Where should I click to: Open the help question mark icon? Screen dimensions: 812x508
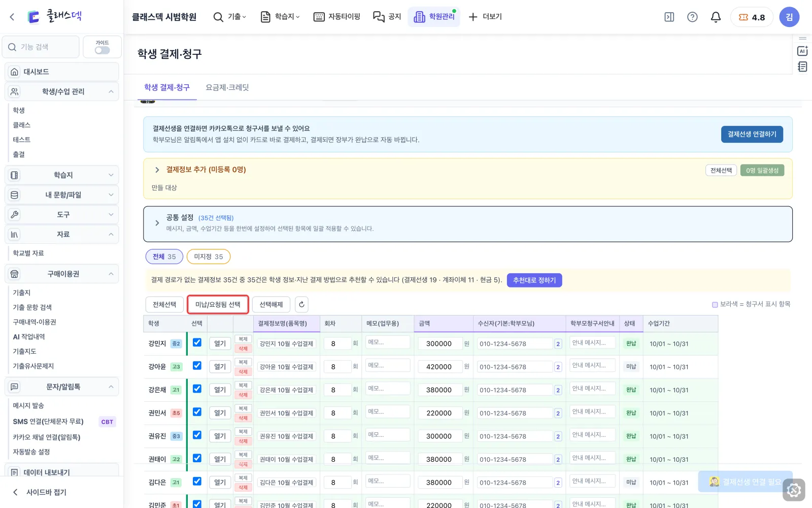692,17
